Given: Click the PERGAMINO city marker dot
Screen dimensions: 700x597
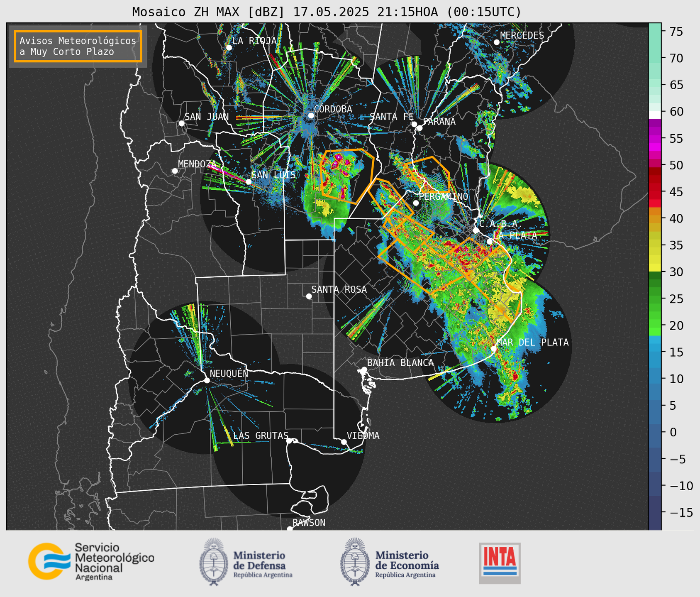Looking at the screenshot, I should click(x=416, y=203).
